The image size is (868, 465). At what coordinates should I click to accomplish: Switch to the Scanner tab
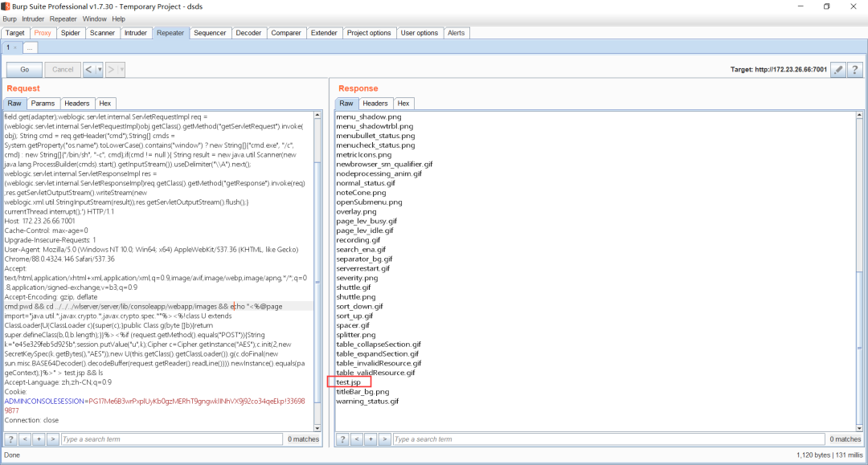(x=102, y=33)
